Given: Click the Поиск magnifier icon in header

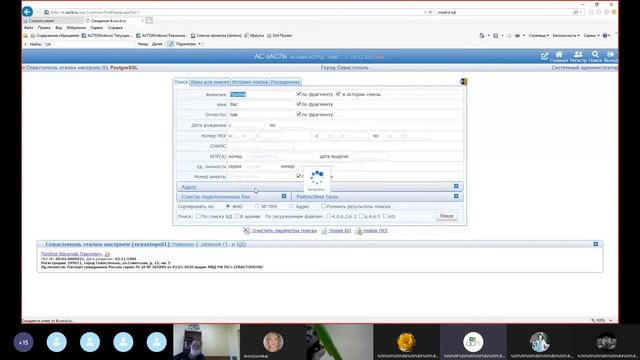Looking at the screenshot, I should coord(595,54).
